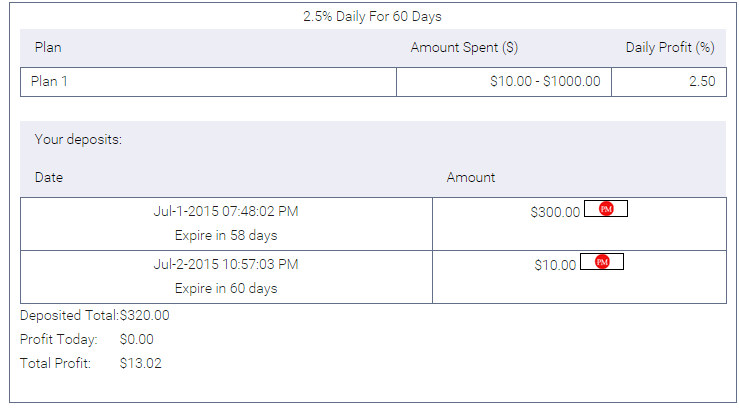Click the 'Your deposits:' heading
The image size is (739, 408).
pyautogui.click(x=78, y=139)
